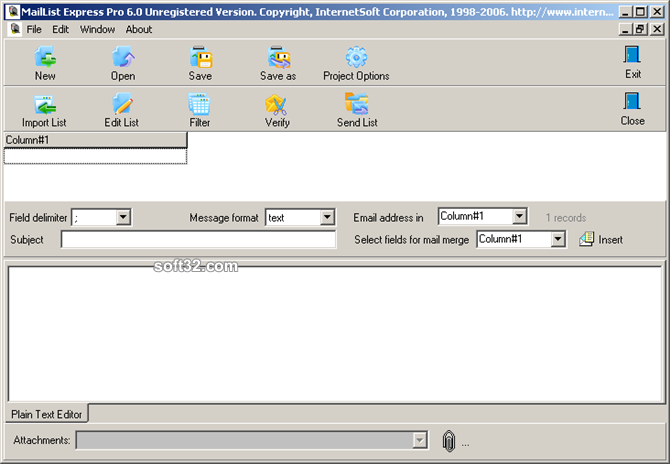This screenshot has width=670, height=464.
Task: Click the ellipsis browse attachments button
Action: point(465,444)
